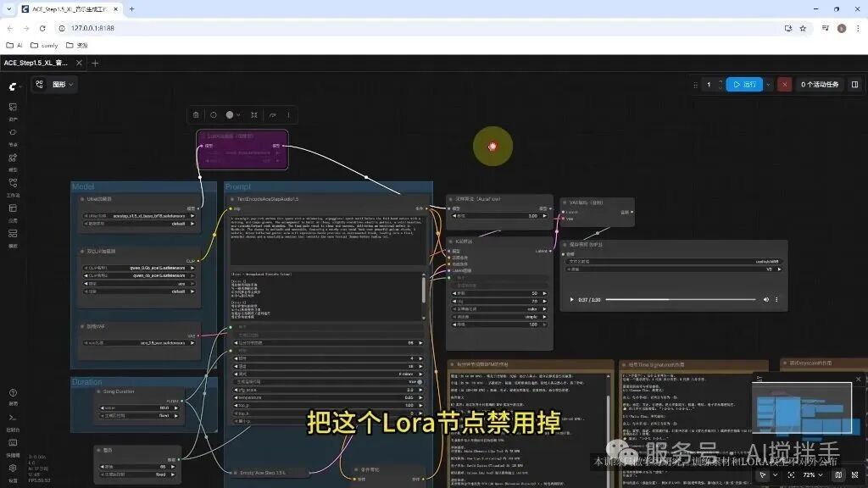Viewport: 868px width, 488px height.
Task: Close the ACE_Step1.5_XL workflow tab
Action: (x=79, y=63)
